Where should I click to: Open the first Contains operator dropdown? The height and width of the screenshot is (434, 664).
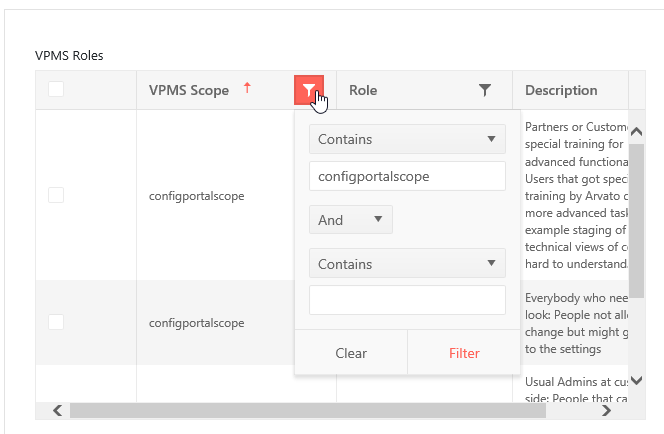[x=407, y=140]
